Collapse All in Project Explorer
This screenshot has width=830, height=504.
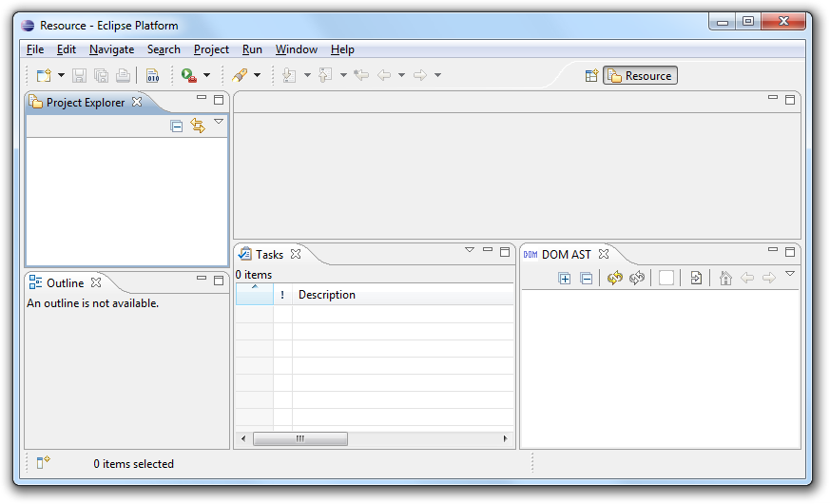[x=176, y=126]
